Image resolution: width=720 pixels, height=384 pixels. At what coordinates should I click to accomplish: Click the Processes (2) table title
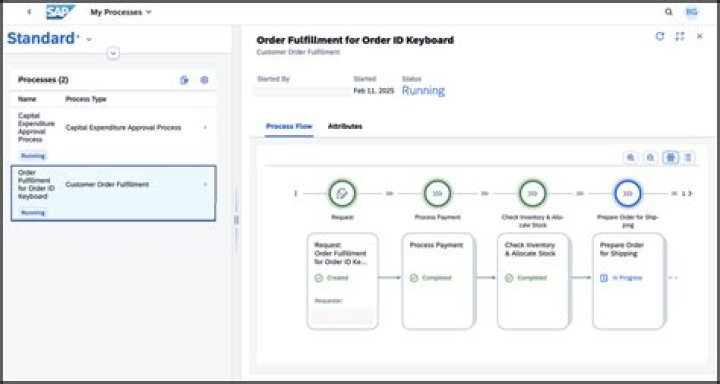(x=43, y=80)
